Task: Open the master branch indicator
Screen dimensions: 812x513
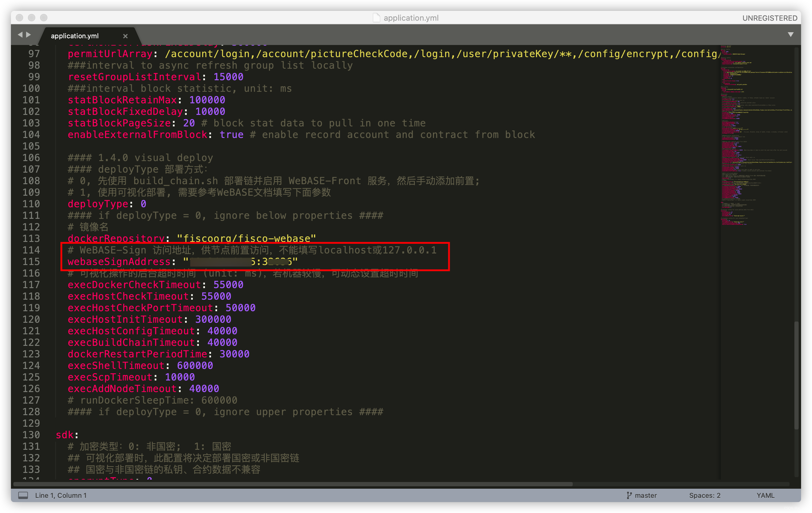Action: click(645, 495)
